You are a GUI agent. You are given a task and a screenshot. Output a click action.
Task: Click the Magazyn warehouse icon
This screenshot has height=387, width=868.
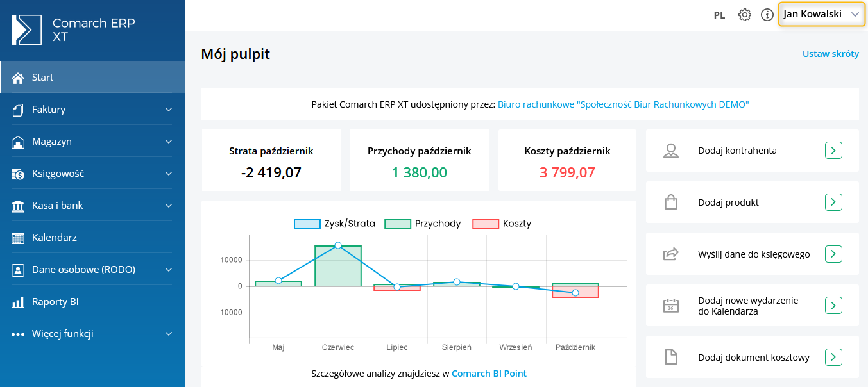[18, 142]
